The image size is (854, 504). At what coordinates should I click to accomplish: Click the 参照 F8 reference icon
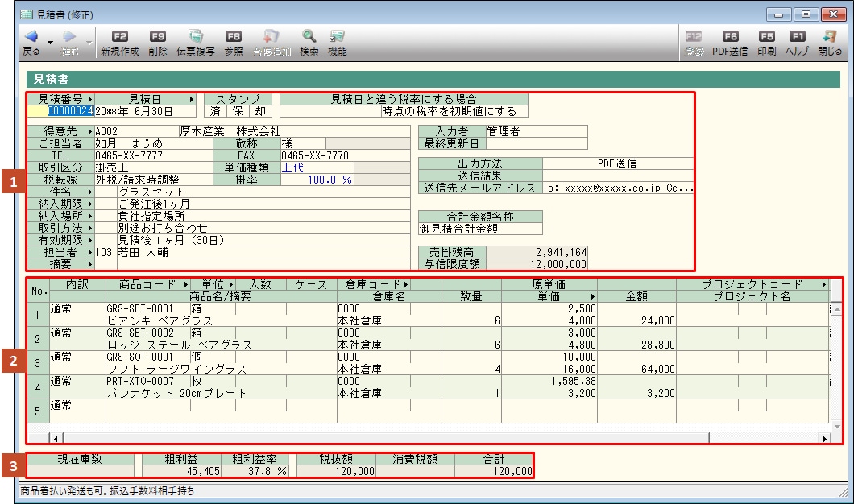pyautogui.click(x=234, y=37)
